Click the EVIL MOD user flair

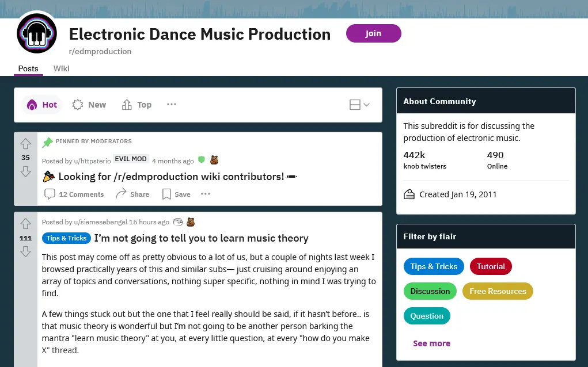coord(131,159)
